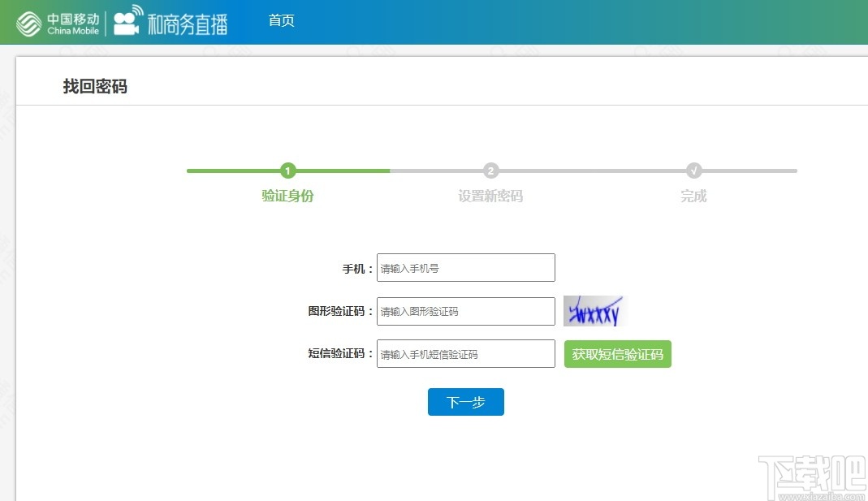
Task: Click the SMS verification code input box
Action: pos(465,353)
